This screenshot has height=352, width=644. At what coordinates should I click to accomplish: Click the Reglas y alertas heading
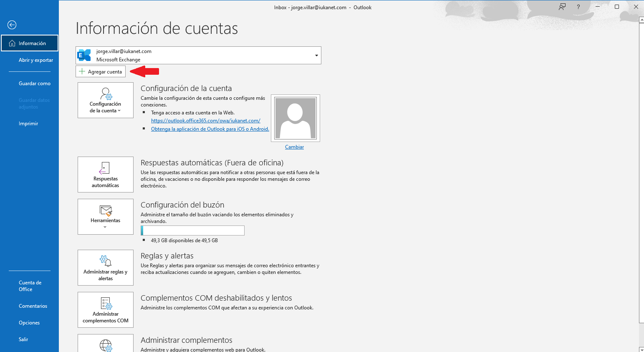167,256
